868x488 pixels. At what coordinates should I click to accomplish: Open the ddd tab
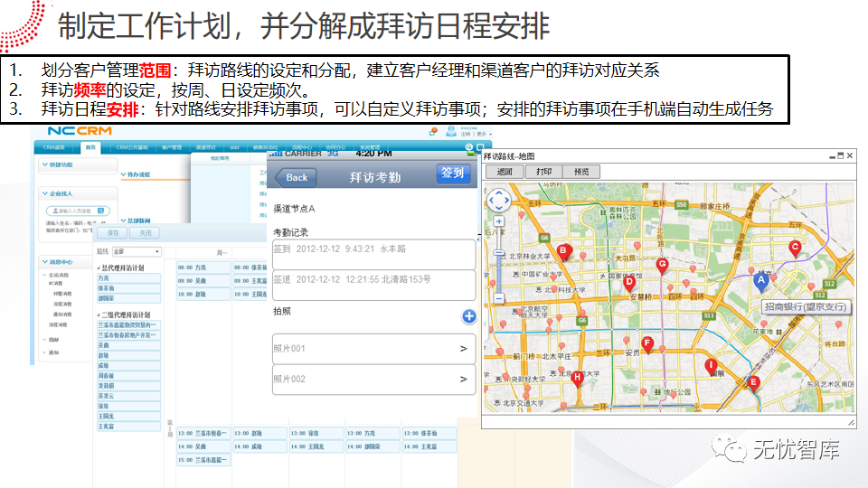click(234, 147)
